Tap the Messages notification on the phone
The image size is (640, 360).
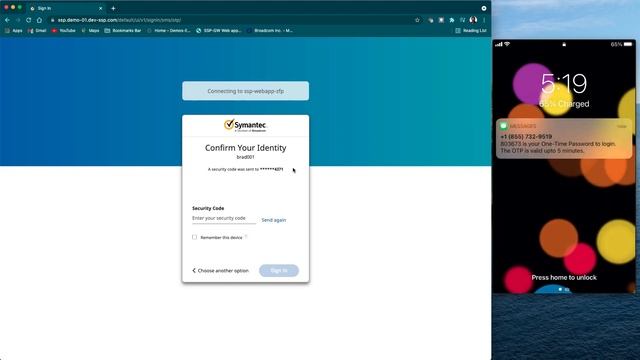click(564, 139)
